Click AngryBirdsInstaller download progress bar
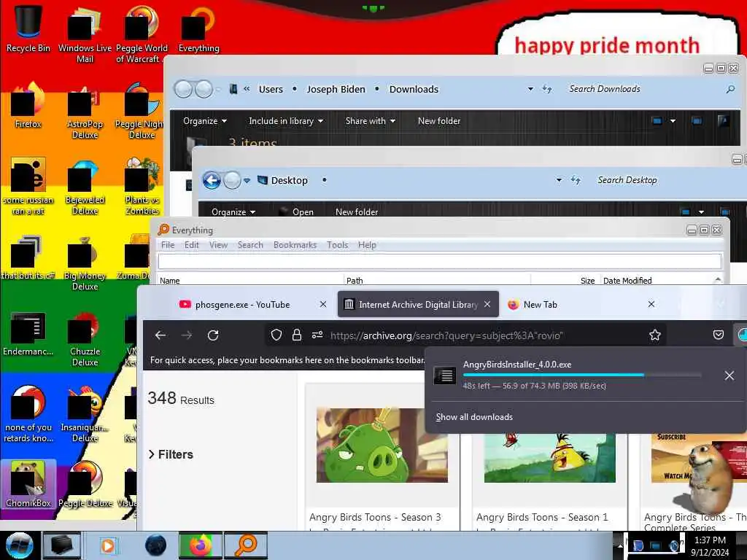The height and width of the screenshot is (560, 747). pos(582,376)
